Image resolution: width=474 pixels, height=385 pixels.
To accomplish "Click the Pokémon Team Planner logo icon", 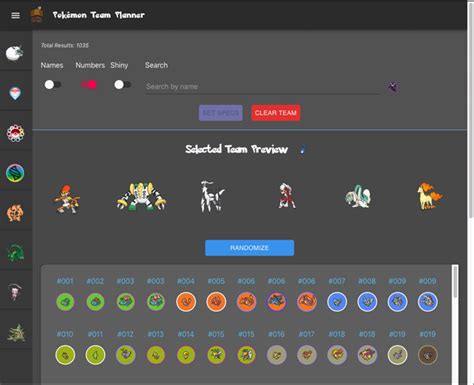I will tap(37, 14).
